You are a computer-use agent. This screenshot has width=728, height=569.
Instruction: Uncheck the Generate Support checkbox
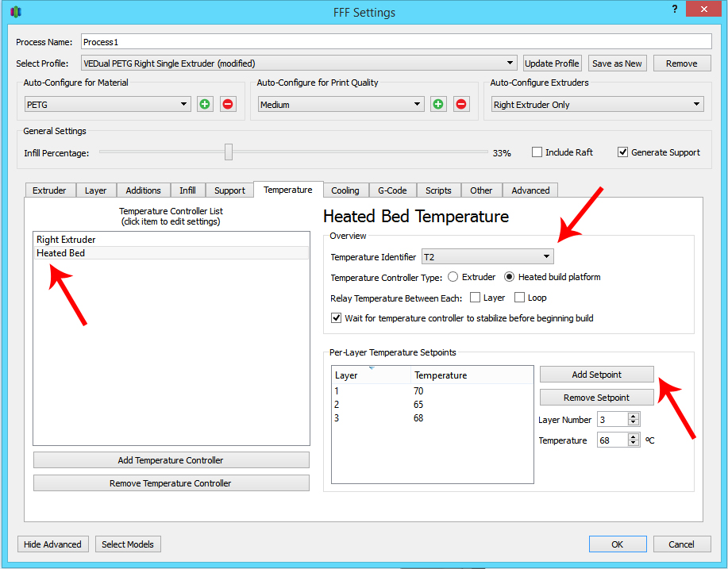pyautogui.click(x=623, y=152)
